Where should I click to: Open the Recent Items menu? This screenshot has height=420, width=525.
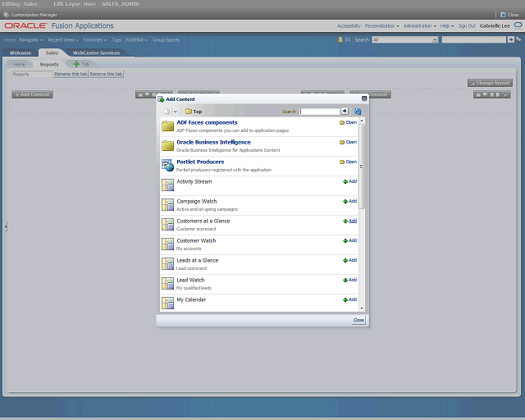(63, 40)
